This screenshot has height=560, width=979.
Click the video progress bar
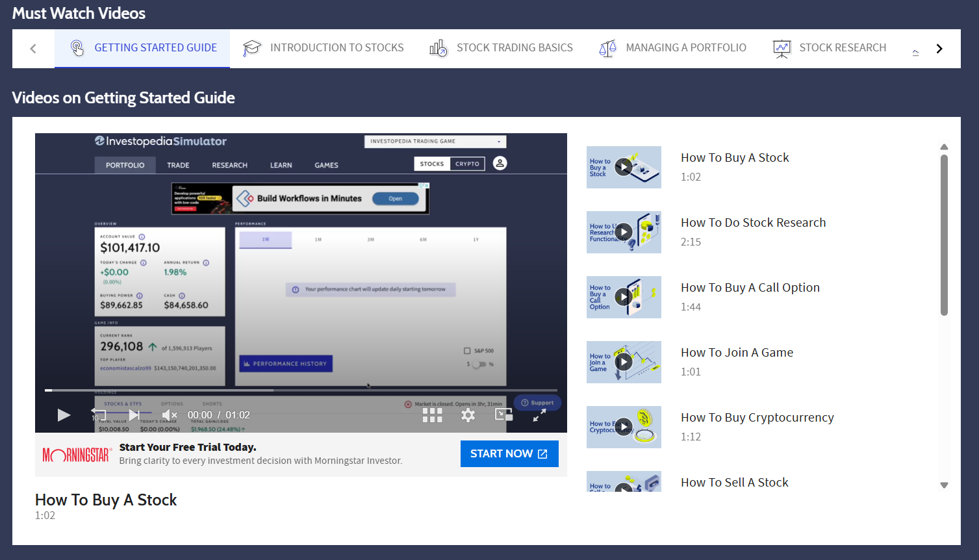pyautogui.click(x=301, y=390)
